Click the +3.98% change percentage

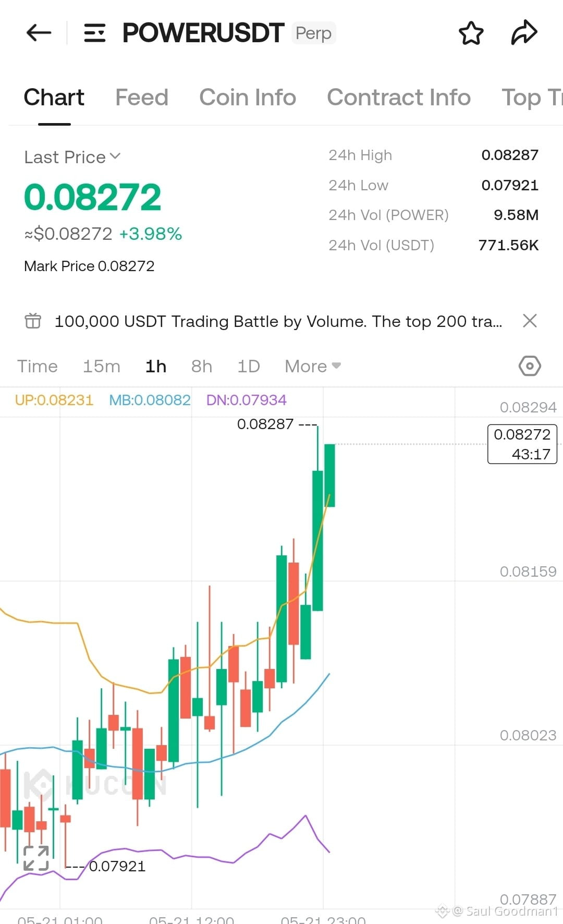click(151, 234)
